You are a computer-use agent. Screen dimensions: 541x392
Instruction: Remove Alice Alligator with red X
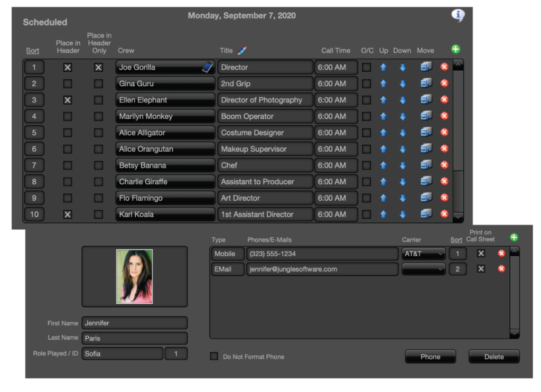pyautogui.click(x=444, y=132)
